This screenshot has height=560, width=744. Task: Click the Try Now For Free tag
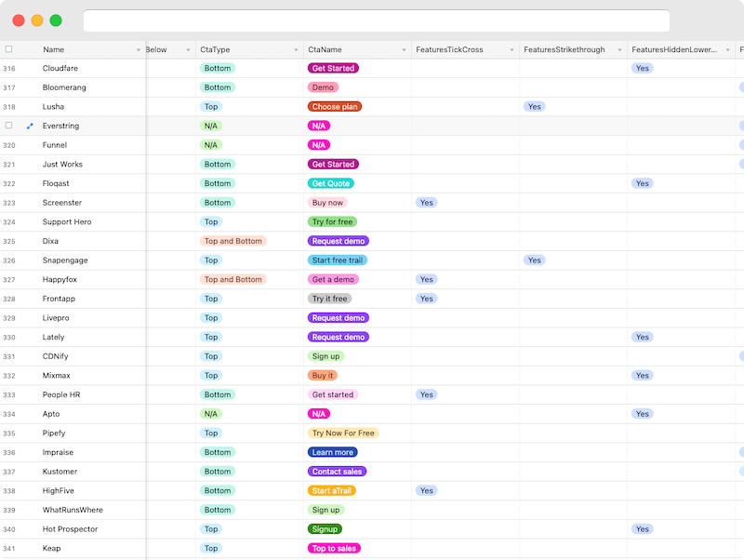(343, 433)
